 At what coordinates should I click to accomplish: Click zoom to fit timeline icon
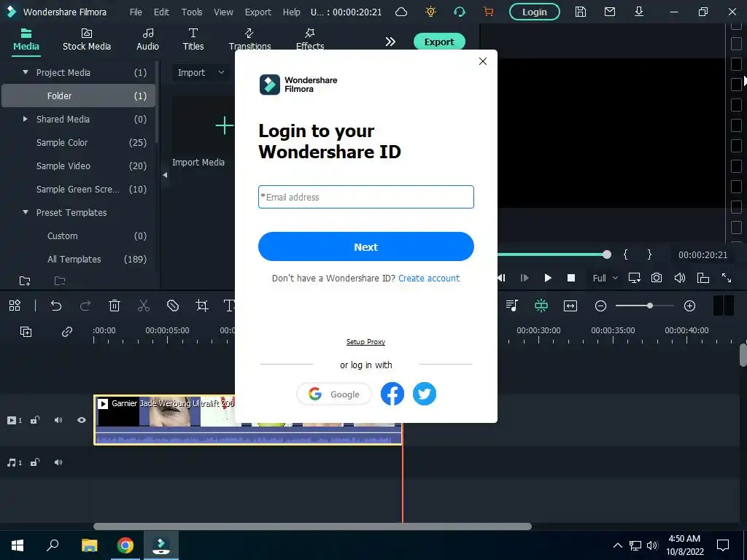[x=570, y=306]
